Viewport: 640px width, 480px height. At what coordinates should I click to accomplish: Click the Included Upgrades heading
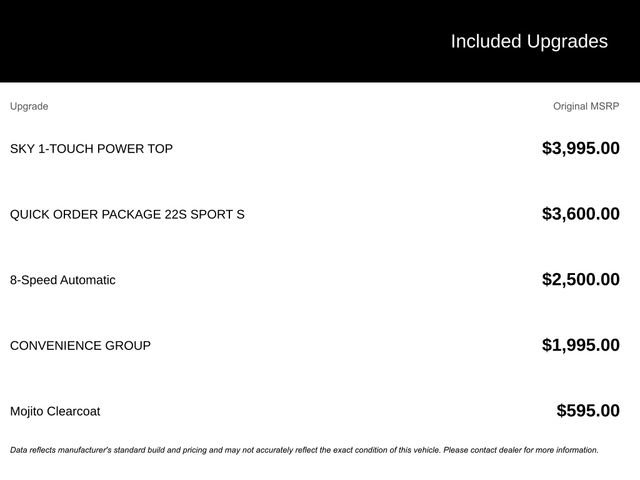[x=528, y=41]
